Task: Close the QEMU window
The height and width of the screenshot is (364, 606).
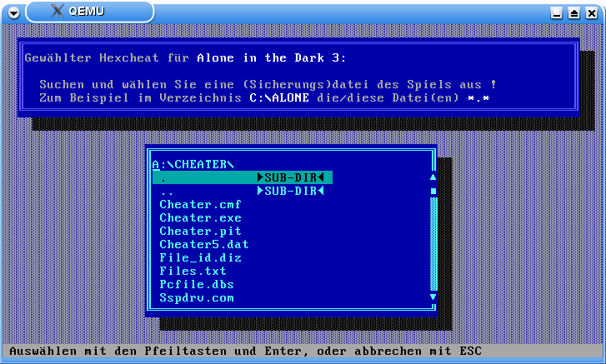Action: (592, 13)
